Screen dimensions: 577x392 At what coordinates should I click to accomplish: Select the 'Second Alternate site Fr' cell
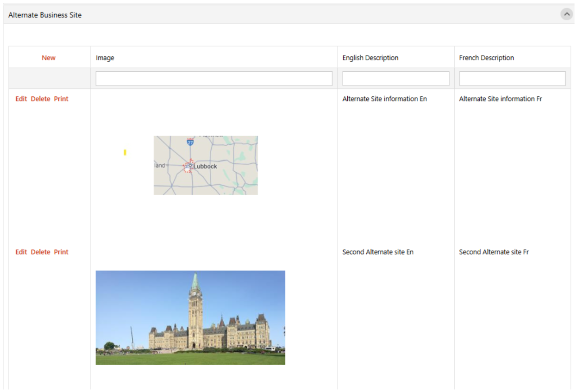[x=494, y=252]
